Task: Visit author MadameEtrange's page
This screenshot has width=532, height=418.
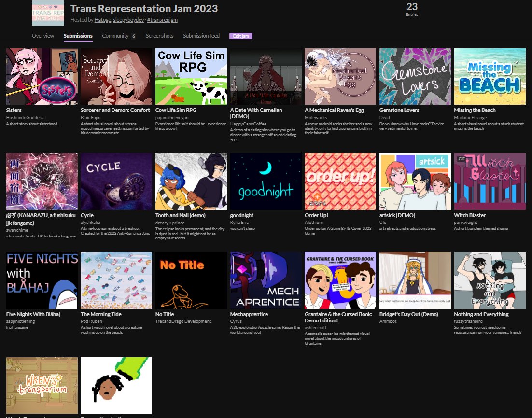Action: (x=470, y=117)
